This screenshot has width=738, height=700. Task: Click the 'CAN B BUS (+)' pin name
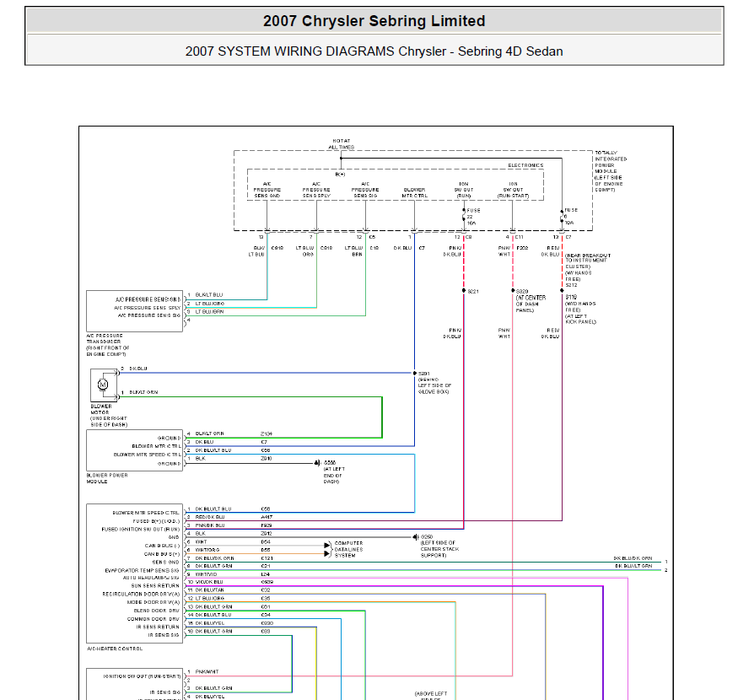pyautogui.click(x=163, y=554)
